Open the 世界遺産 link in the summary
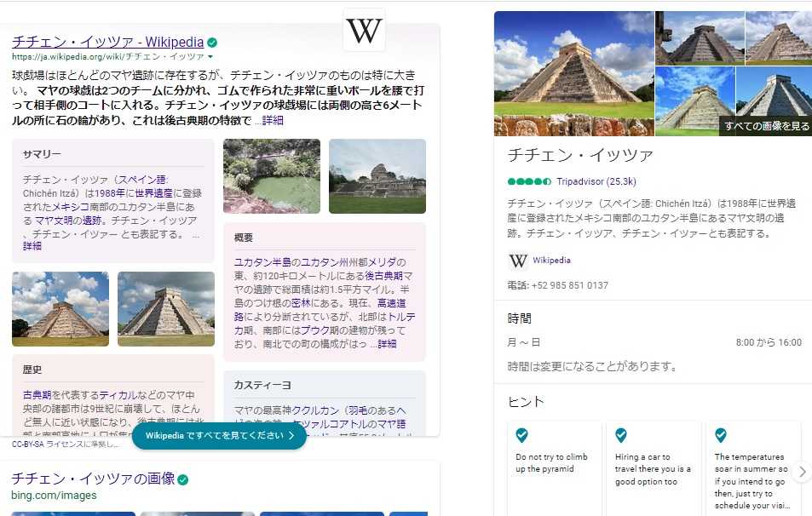 tap(154, 193)
